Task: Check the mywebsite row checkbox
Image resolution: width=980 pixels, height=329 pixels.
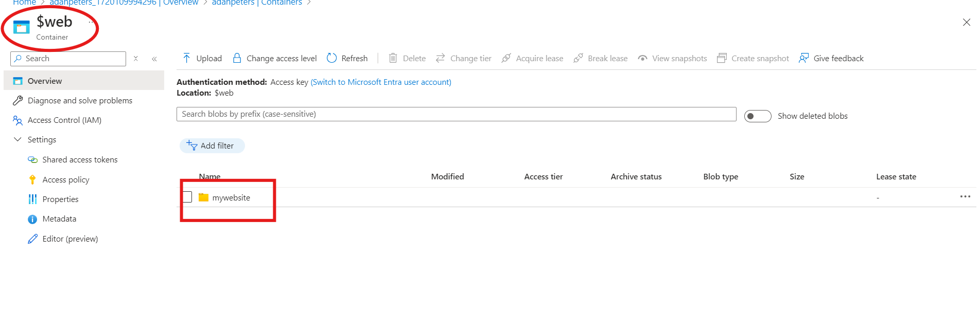Action: (187, 197)
